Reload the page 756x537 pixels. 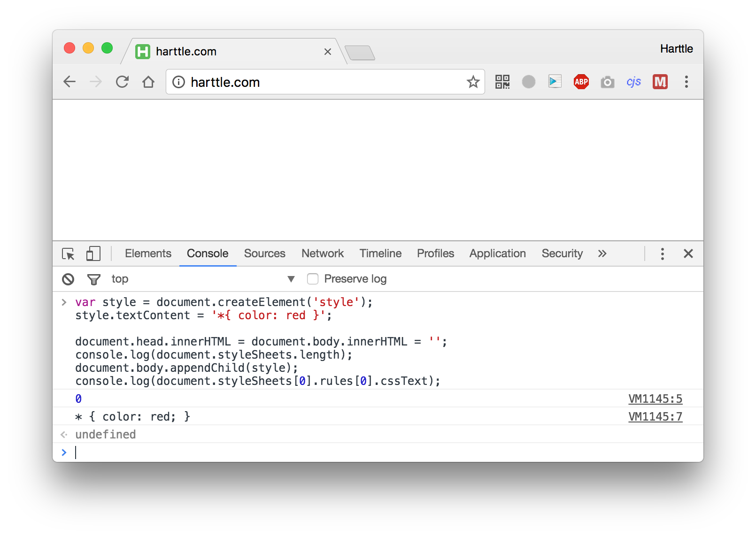pos(122,82)
